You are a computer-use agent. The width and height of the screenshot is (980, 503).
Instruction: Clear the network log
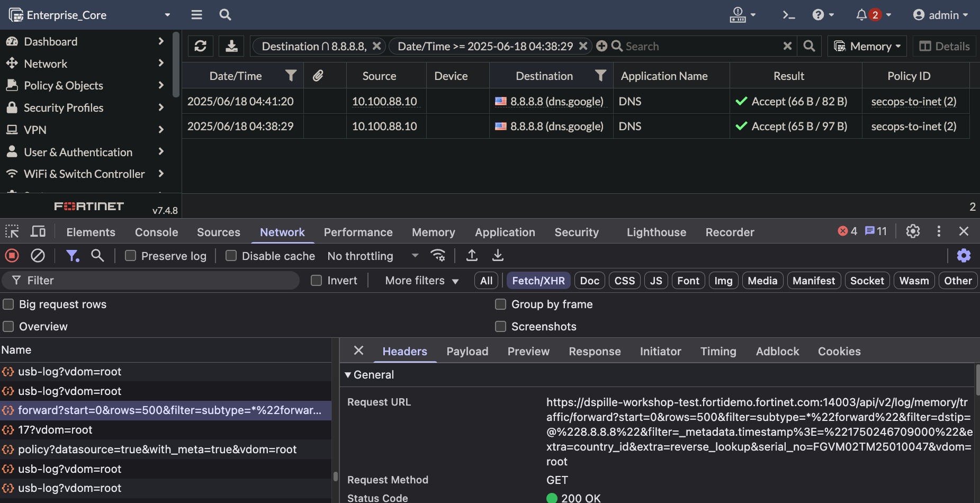pos(38,256)
